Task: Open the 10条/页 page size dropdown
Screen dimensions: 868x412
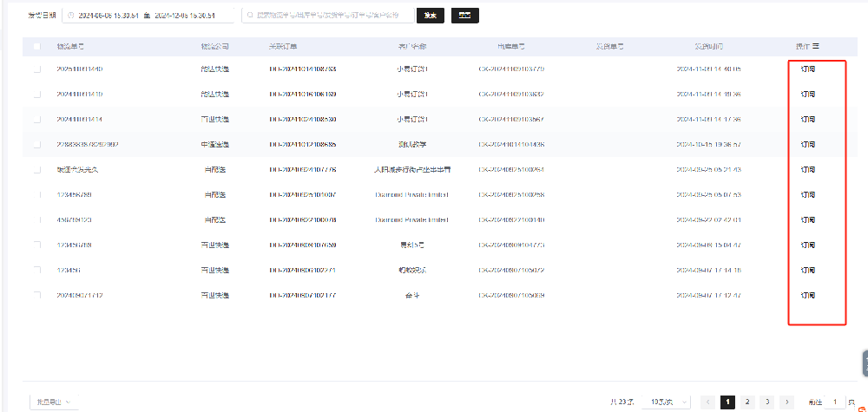Action: [671, 402]
